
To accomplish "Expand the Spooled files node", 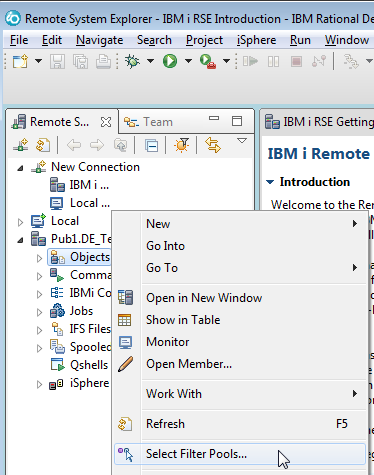I will [x=39, y=348].
